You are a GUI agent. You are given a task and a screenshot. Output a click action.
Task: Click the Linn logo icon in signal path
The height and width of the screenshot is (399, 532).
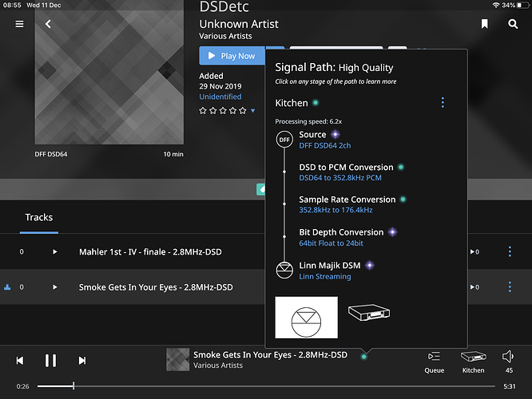[284, 271]
